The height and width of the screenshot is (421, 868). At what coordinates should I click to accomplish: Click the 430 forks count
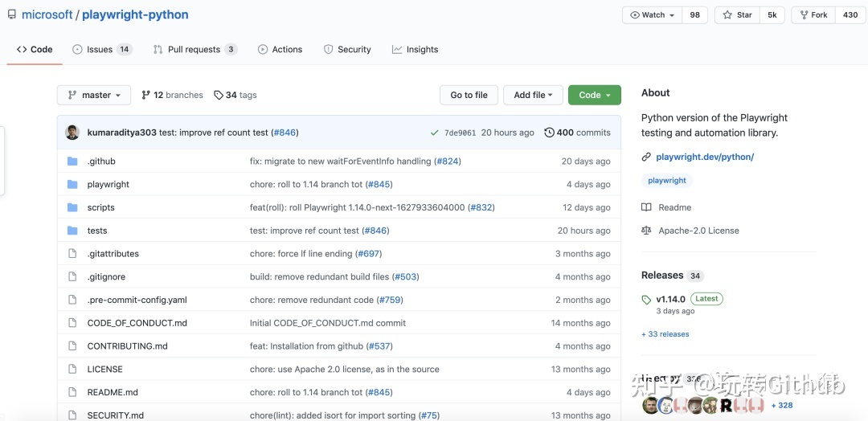(x=850, y=15)
